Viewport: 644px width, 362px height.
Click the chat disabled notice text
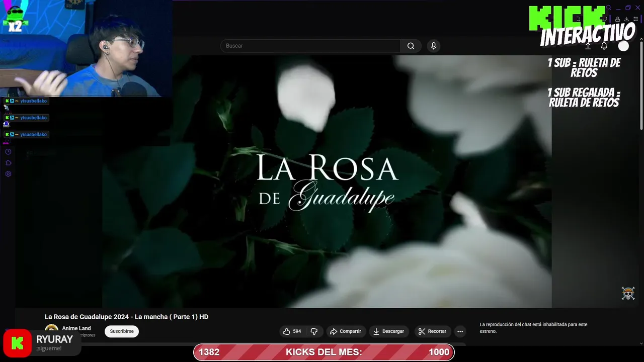point(533,328)
